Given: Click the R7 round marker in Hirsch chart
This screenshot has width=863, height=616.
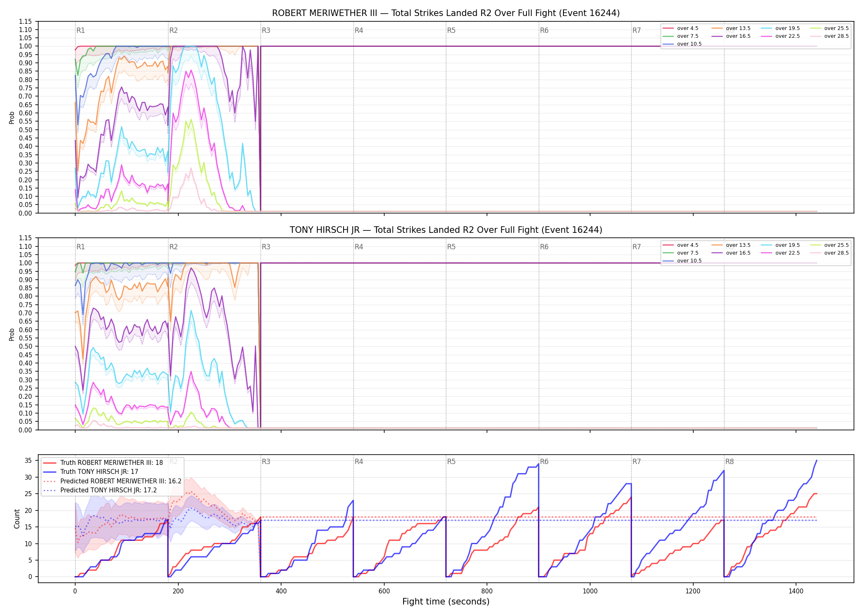Looking at the screenshot, I should pos(637,247).
